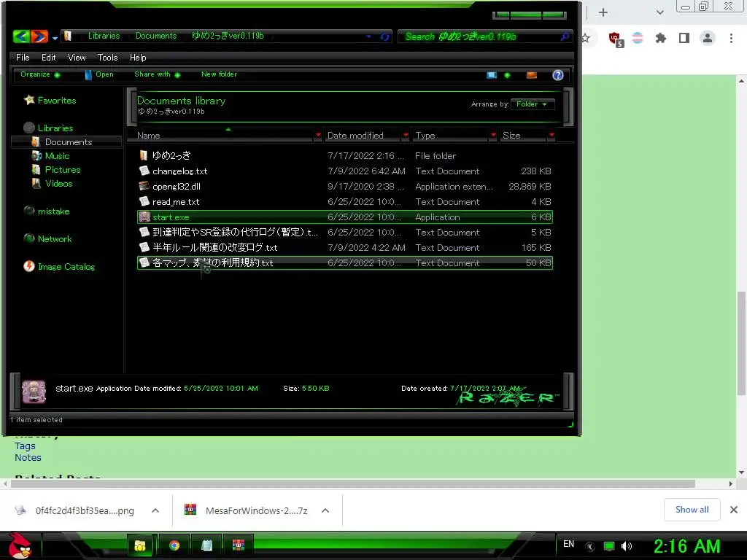Toggle Chrome side panel icon

684,38
